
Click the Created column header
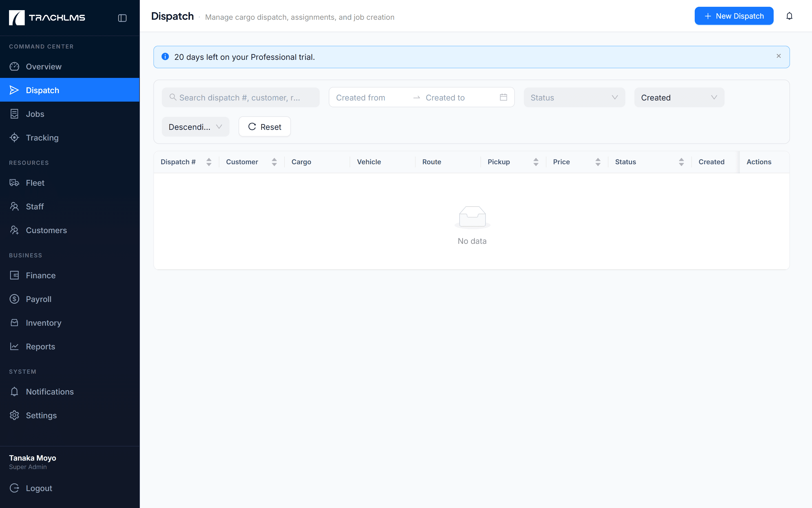(x=715, y=162)
